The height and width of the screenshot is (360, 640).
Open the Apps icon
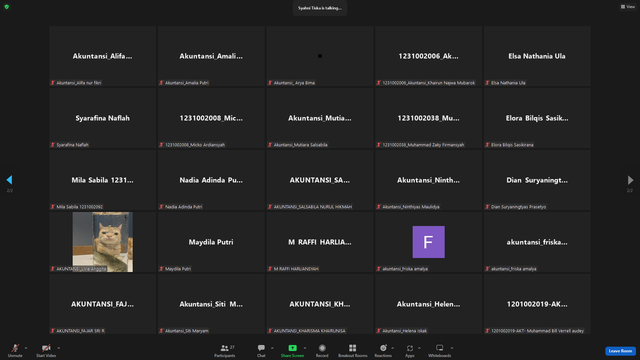[x=410, y=348]
